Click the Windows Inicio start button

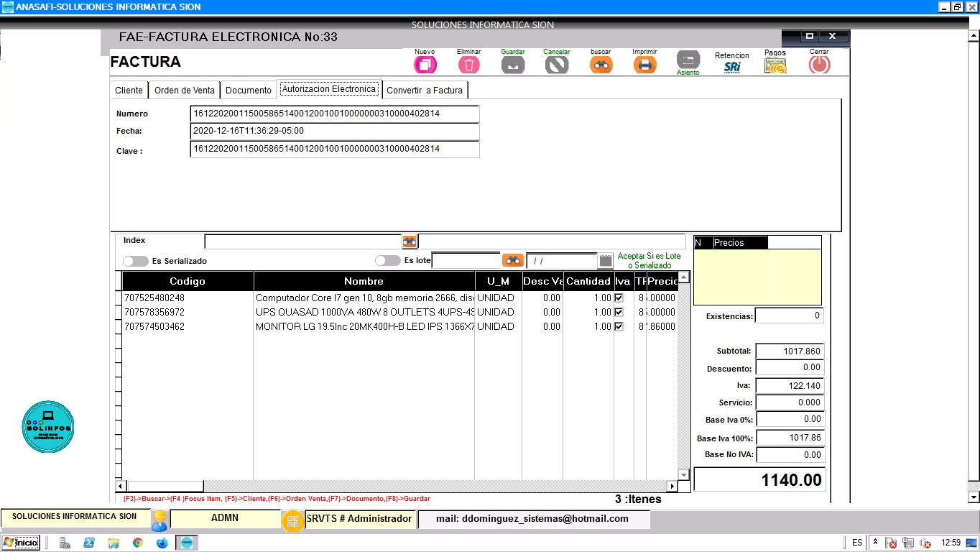tap(20, 543)
